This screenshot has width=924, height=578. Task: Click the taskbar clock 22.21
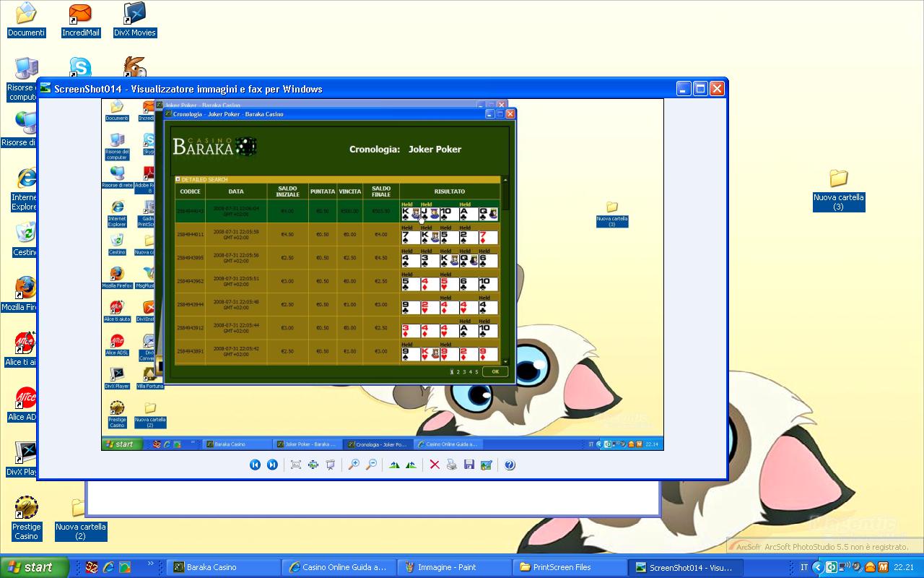905,567
